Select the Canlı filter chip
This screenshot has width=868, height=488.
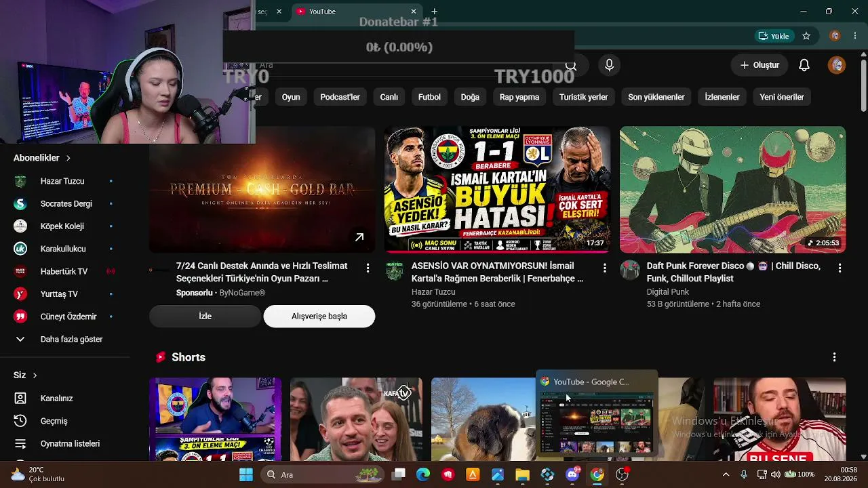(389, 97)
